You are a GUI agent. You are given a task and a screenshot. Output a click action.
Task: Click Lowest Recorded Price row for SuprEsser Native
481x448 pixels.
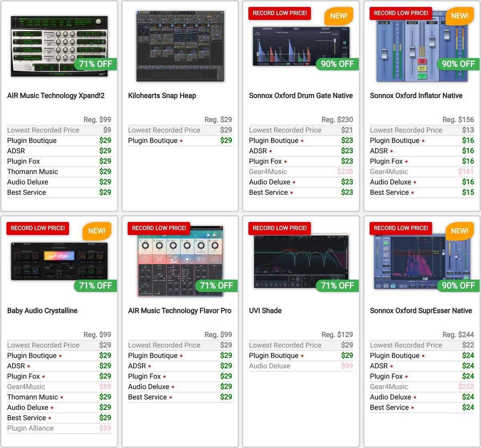(422, 345)
